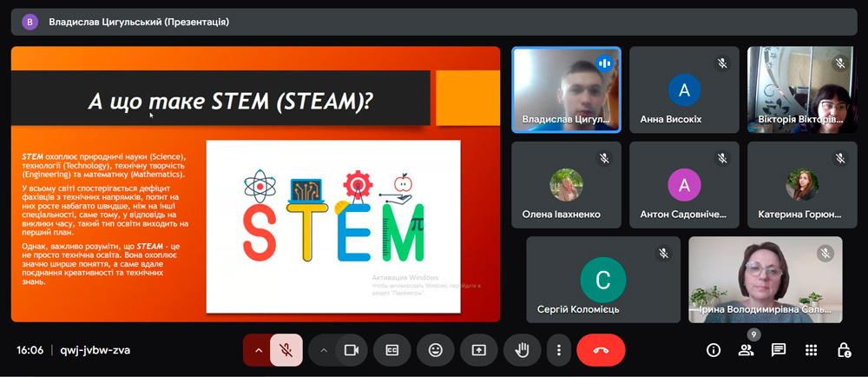Toggle the camera on or off
The image size is (868, 377).
[352, 350]
